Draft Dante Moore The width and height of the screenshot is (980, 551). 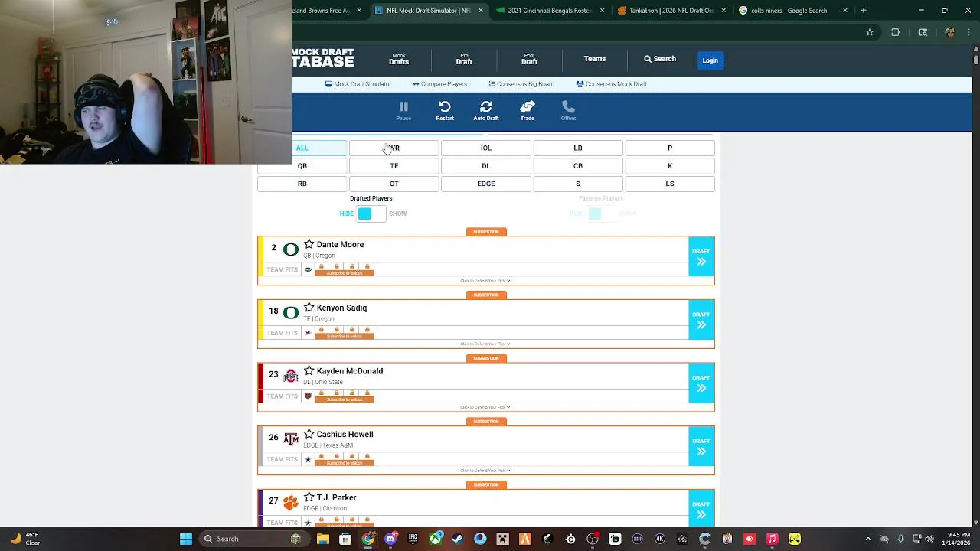pyautogui.click(x=701, y=256)
